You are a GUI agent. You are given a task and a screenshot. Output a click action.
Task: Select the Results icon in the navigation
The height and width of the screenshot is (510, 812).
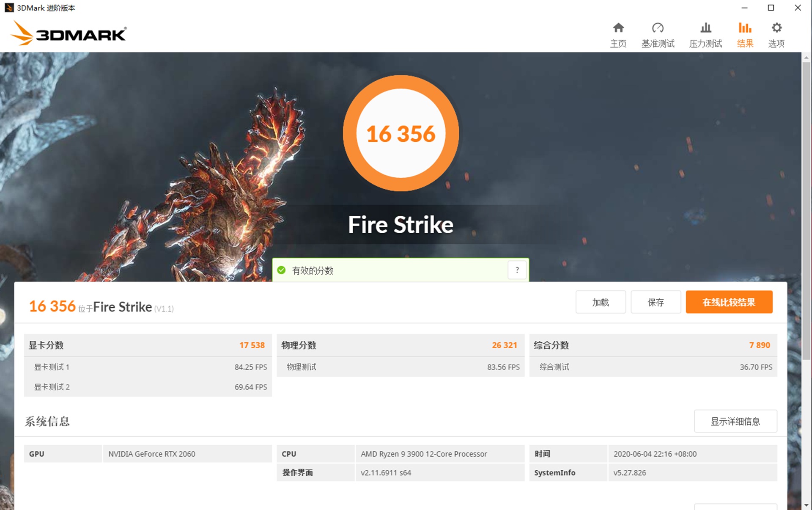745,34
